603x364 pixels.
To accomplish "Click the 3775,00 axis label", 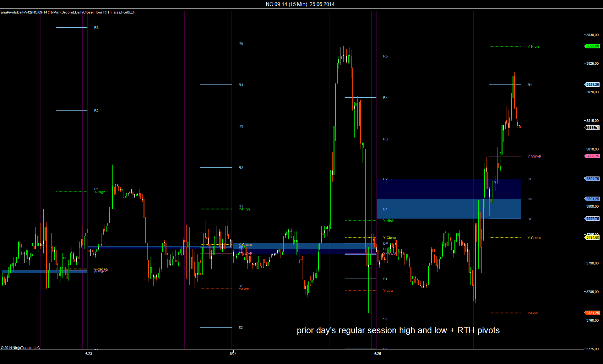I will (x=592, y=349).
